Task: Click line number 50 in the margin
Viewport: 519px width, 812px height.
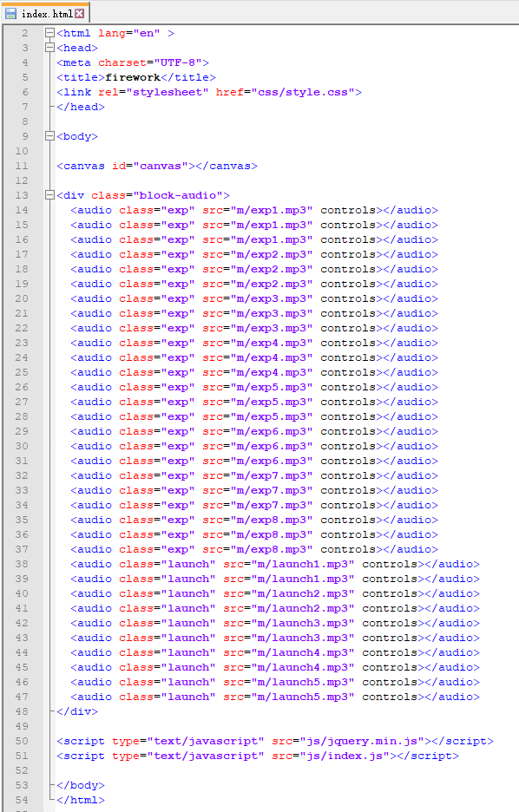Action: tap(22, 741)
